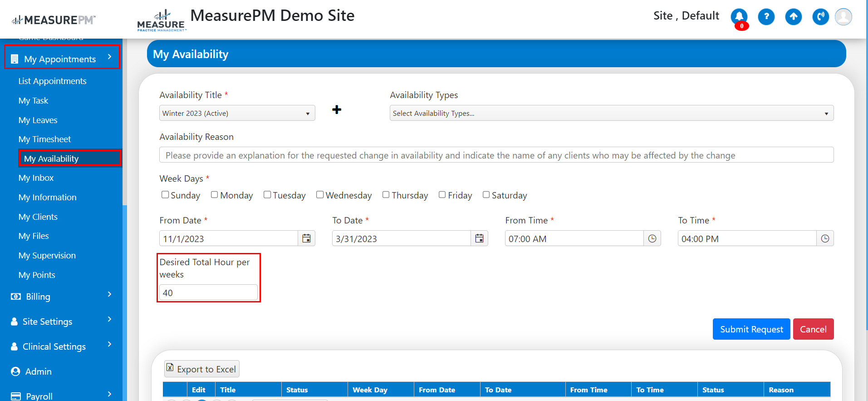The image size is (868, 401).
Task: Click the Export to Excel button
Action: (202, 369)
